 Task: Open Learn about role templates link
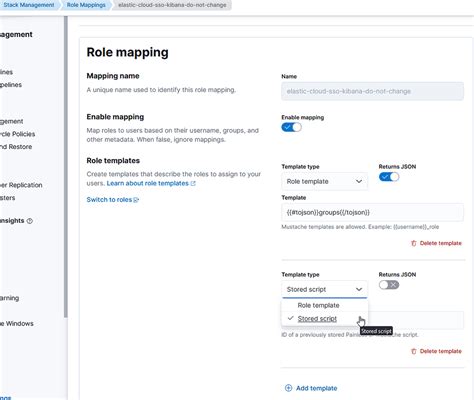pos(147,183)
